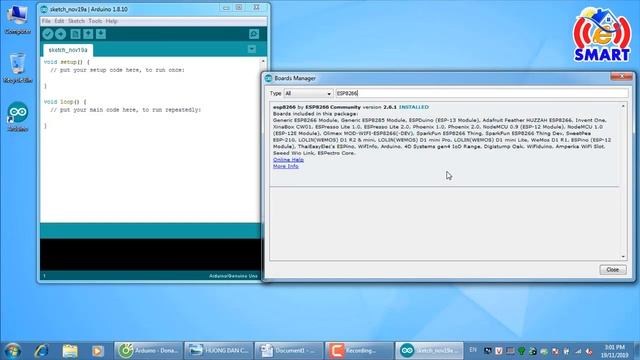Screen dimensions: 640x360
Task: Click the void setup() line in editor
Action: [67, 62]
